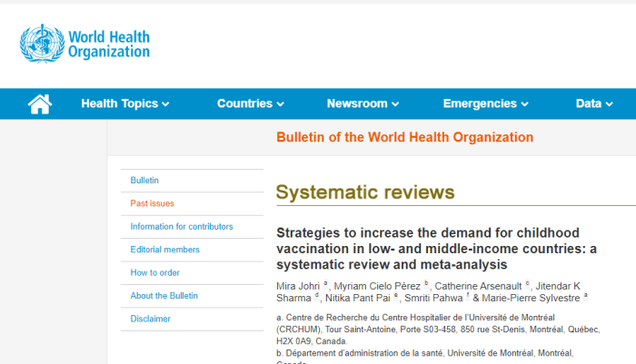Open the Bulletin sidebar link

[144, 181]
